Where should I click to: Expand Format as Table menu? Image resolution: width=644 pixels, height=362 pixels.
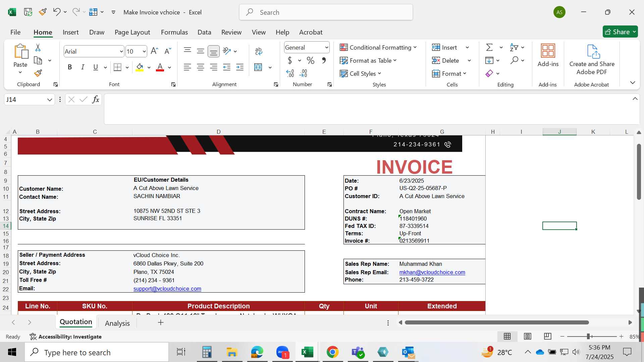click(x=368, y=61)
